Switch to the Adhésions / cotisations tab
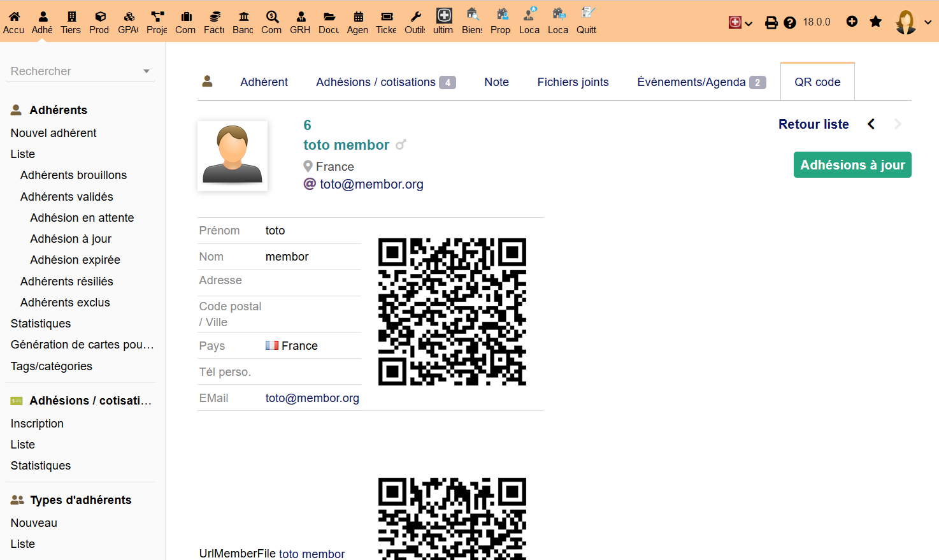 [x=385, y=82]
